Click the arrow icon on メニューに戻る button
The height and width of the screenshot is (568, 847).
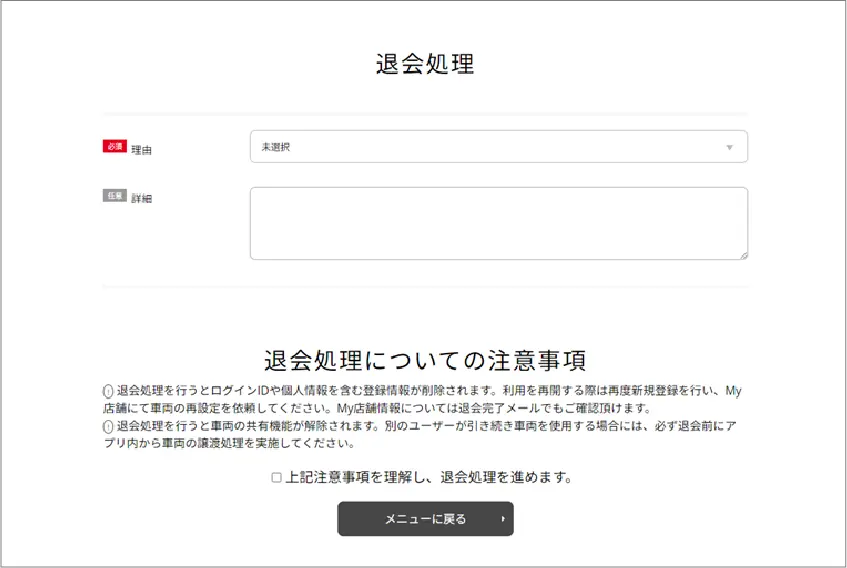[x=502, y=519]
